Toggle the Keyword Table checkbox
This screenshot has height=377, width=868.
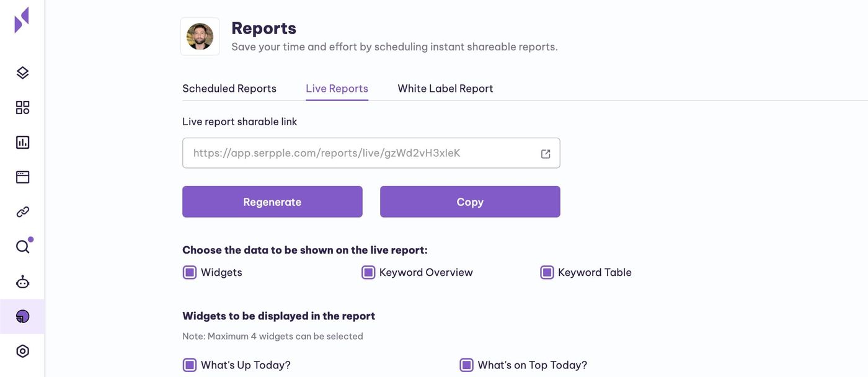tap(547, 273)
